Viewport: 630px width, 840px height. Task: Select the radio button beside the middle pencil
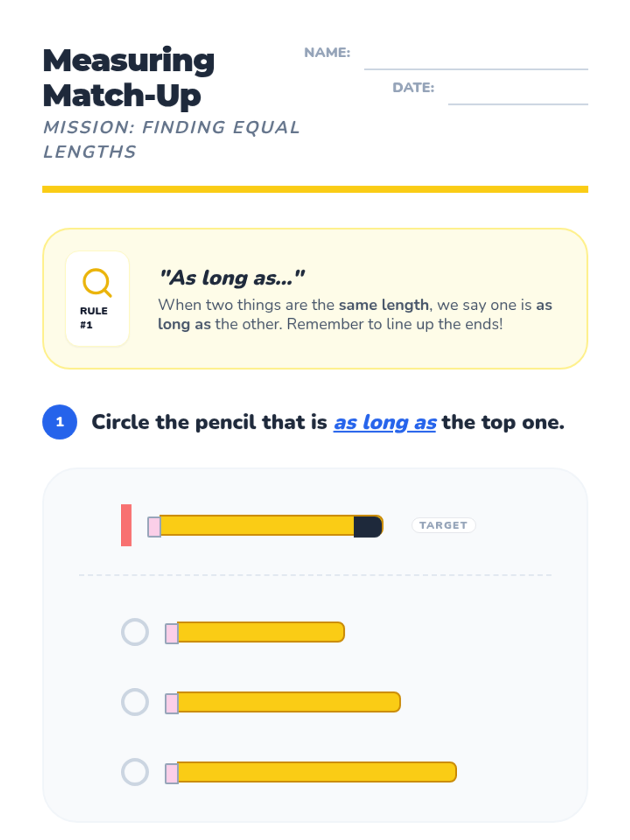coord(135,702)
